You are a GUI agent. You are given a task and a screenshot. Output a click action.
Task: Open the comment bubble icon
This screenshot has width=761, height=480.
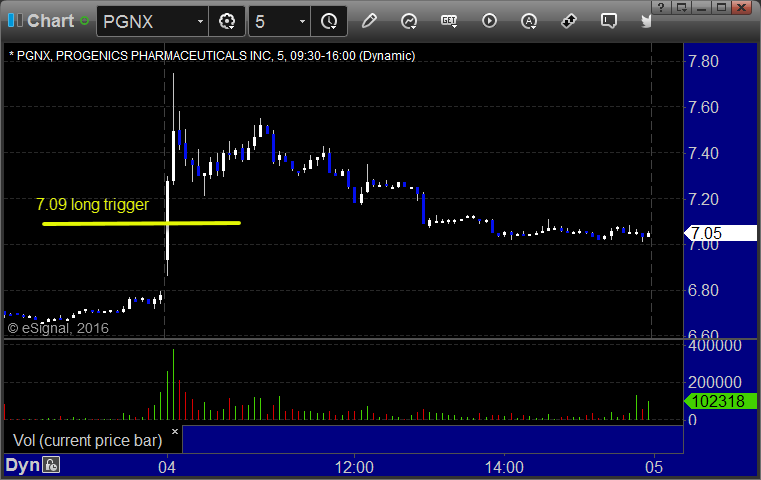[x=609, y=21]
